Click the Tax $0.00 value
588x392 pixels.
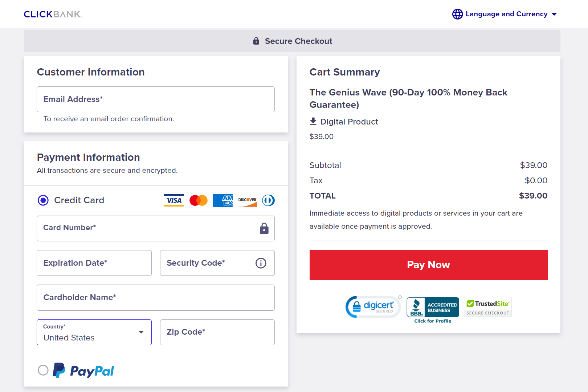point(536,180)
